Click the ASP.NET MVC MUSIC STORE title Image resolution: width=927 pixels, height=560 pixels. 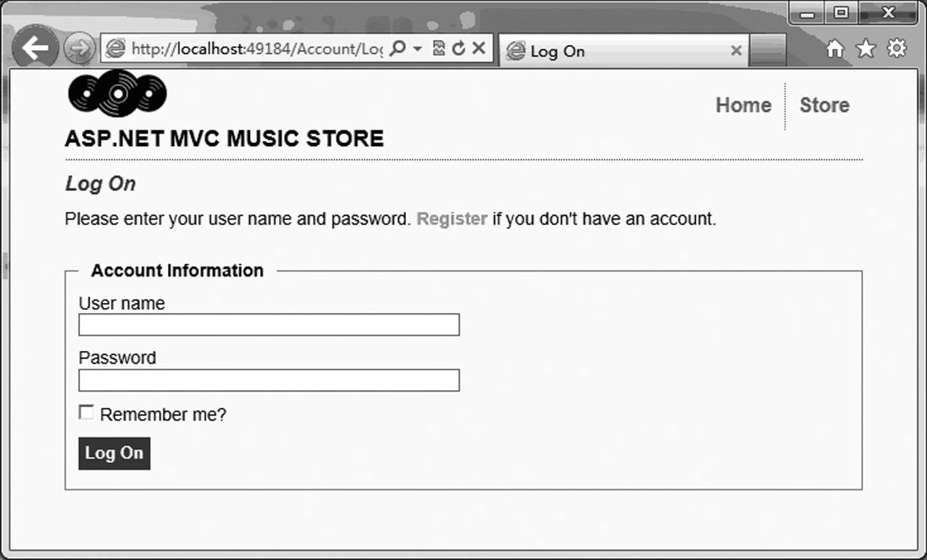224,139
